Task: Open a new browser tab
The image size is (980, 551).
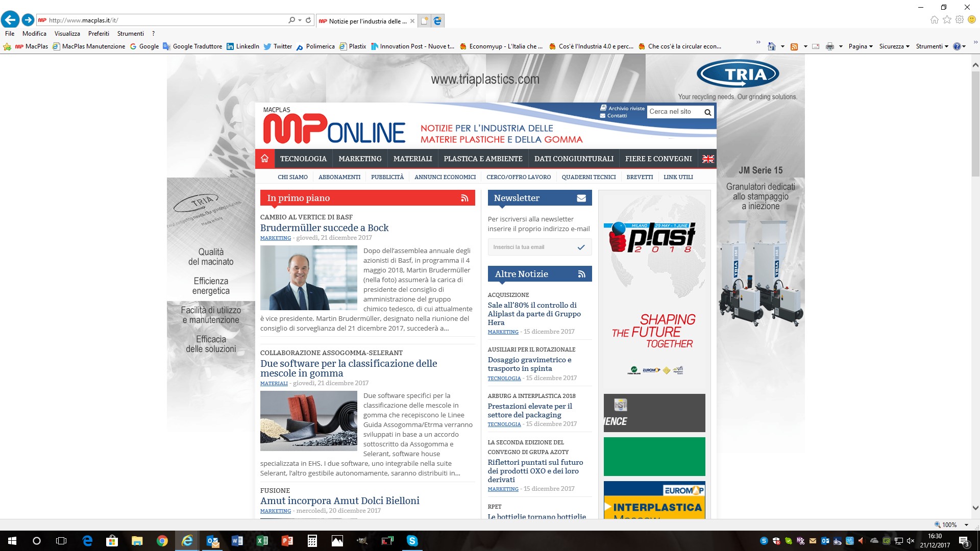Action: (424, 21)
